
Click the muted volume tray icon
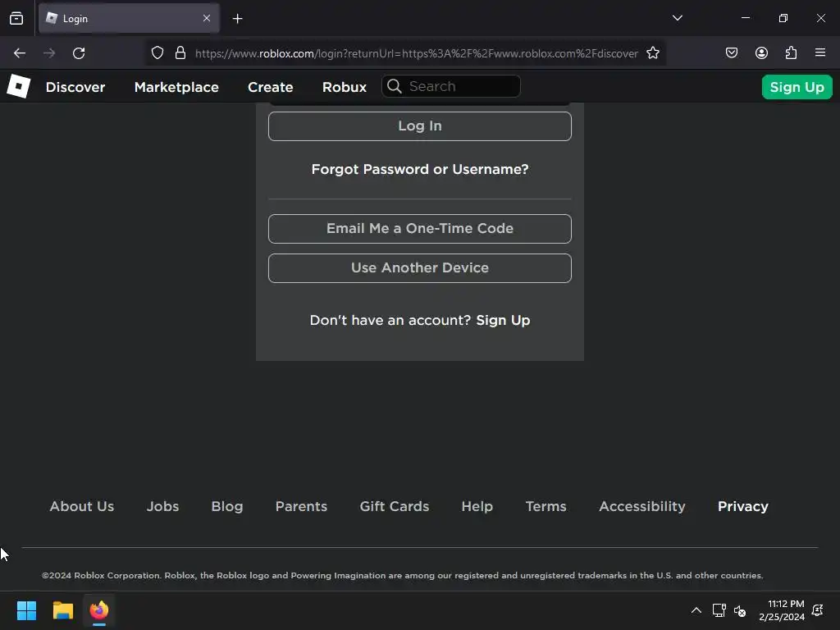740,610
